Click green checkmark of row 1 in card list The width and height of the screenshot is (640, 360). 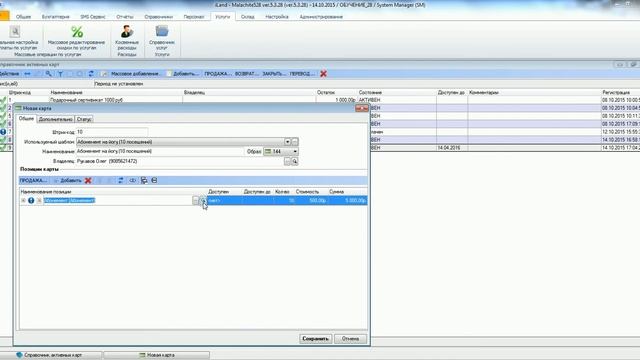pyautogui.click(x=3, y=100)
